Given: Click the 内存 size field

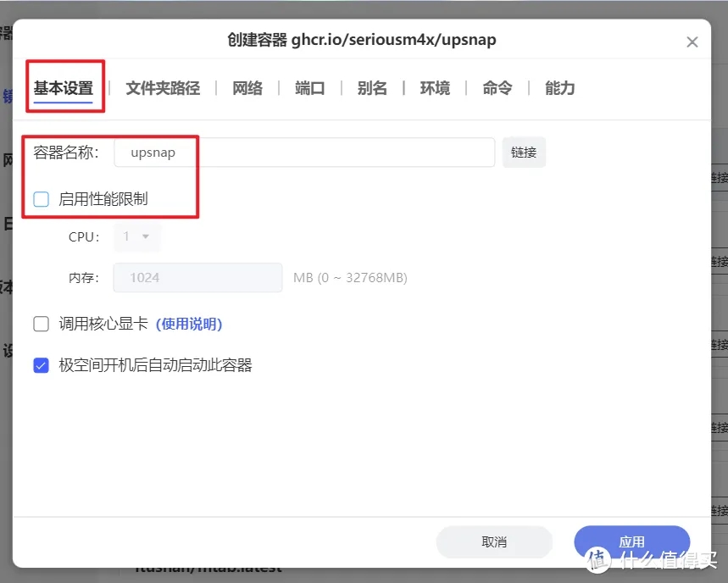Looking at the screenshot, I should point(204,278).
